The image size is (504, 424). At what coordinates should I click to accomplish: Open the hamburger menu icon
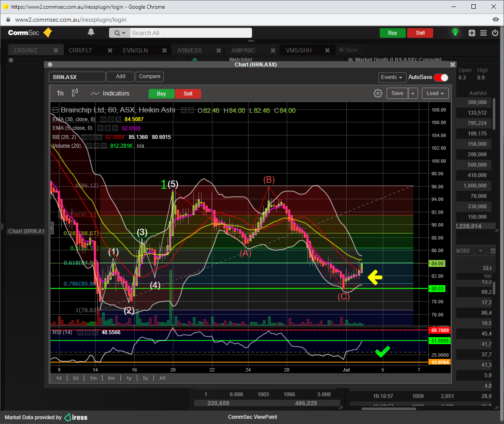483,33
